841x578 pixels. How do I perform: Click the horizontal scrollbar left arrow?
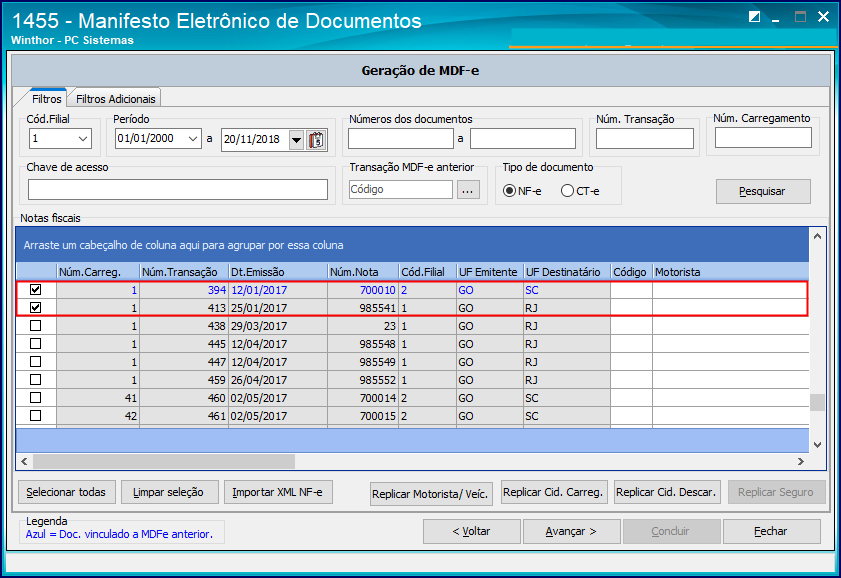(24, 461)
